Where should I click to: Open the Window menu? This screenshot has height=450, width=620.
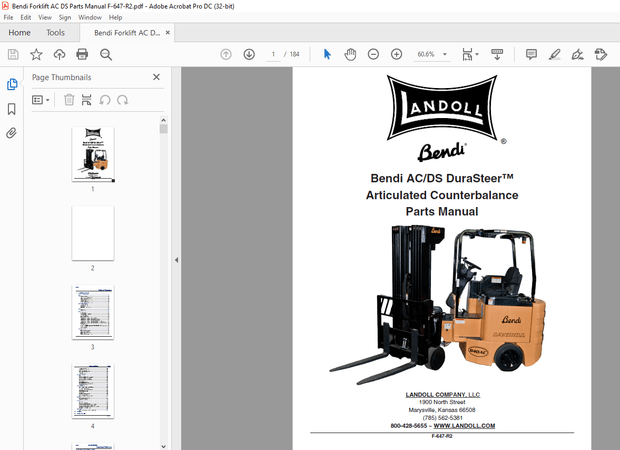90,17
